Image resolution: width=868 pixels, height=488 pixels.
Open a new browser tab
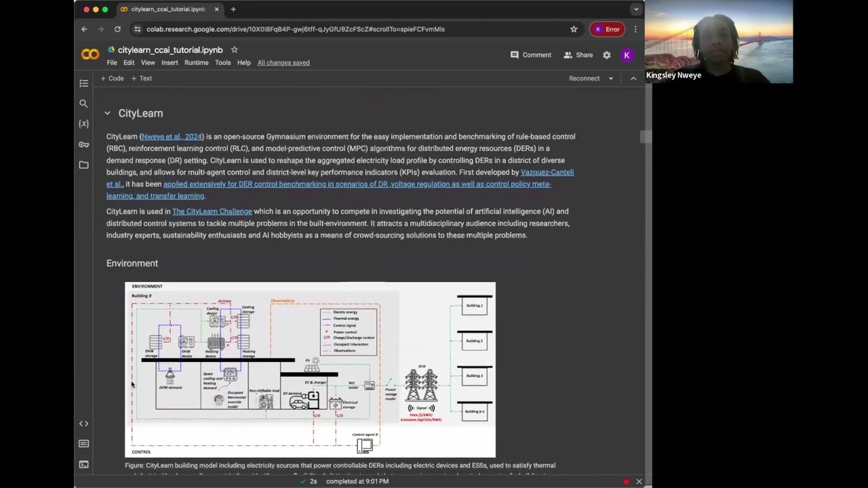point(233,9)
